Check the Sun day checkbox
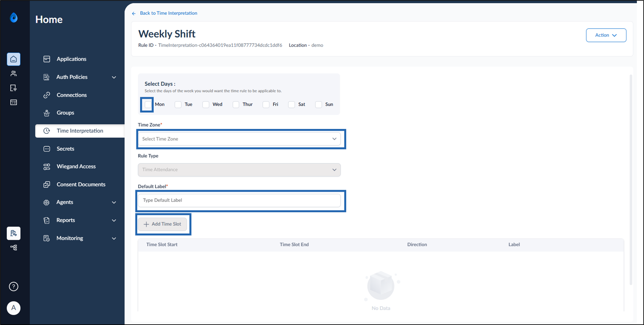 (x=318, y=104)
